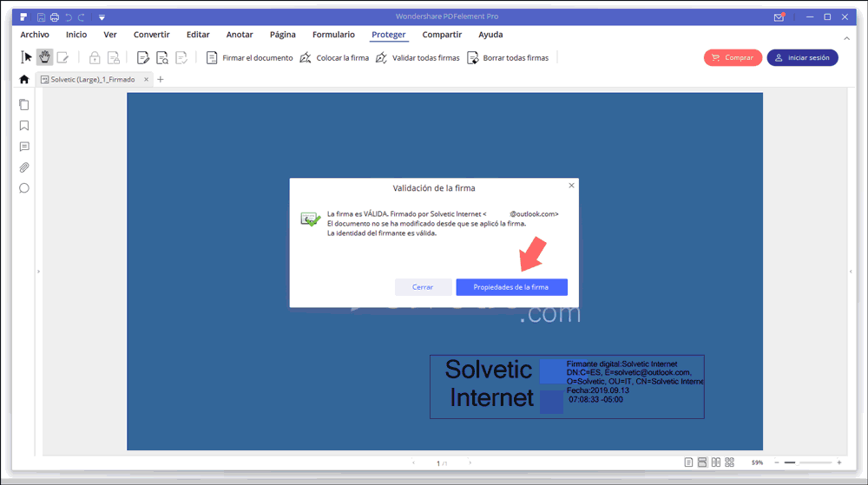Go to previous page arrow
This screenshot has height=485, width=868.
[413, 463]
